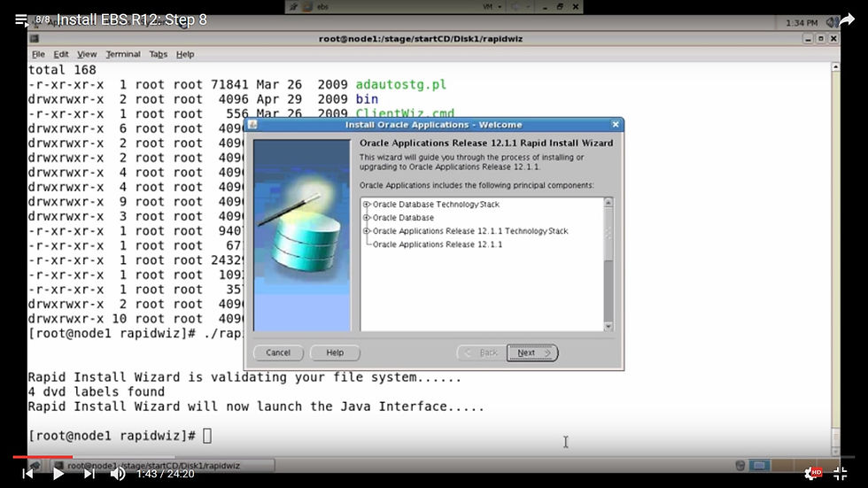Open the Terminal menu
Image resolution: width=868 pixels, height=488 pixels.
[x=123, y=54]
